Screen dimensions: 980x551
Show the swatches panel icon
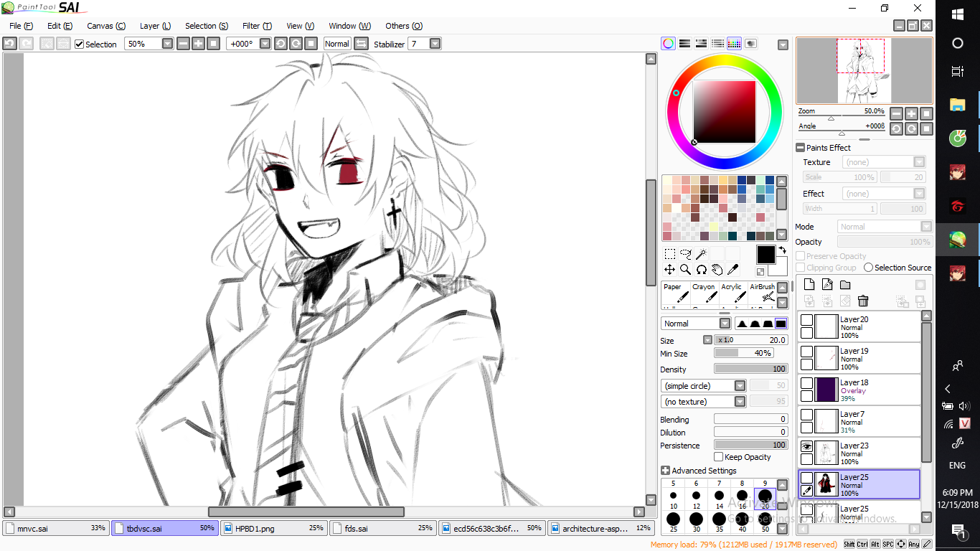(x=734, y=43)
